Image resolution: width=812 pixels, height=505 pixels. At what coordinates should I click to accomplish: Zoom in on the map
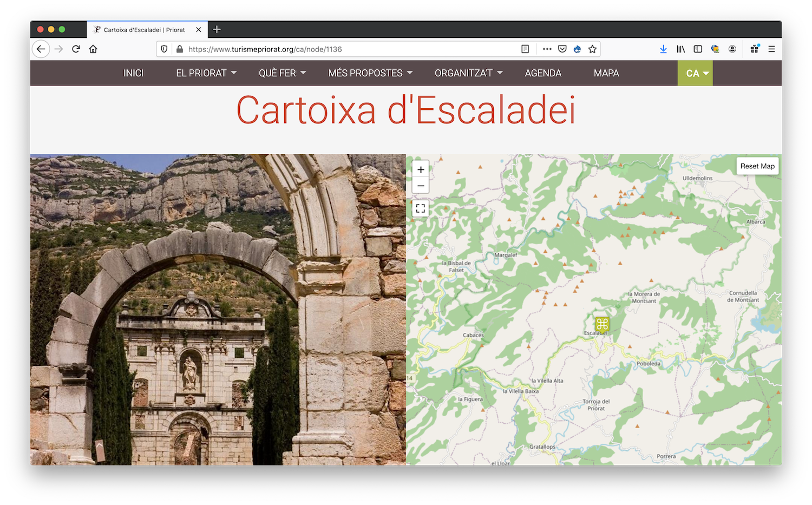[x=421, y=169]
